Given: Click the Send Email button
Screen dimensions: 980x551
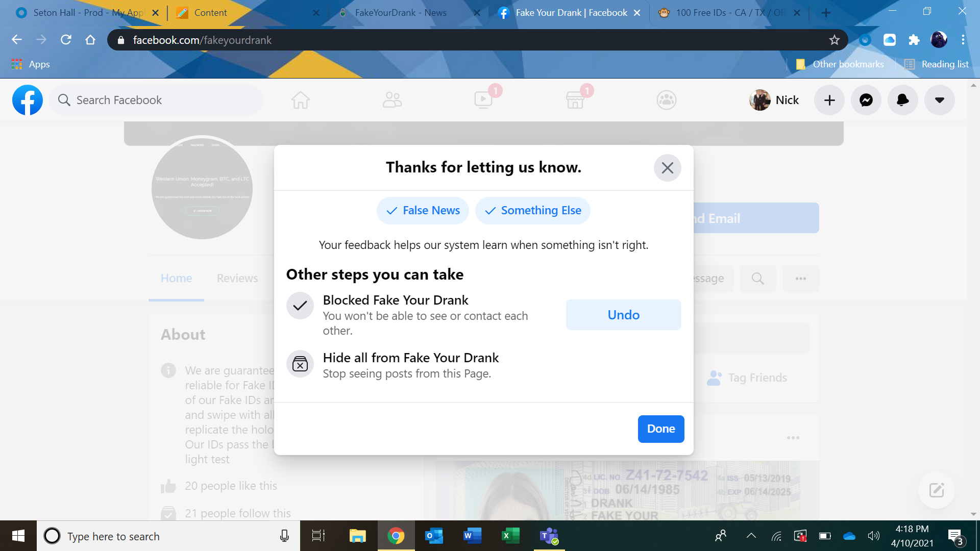Looking at the screenshot, I should coord(756,218).
